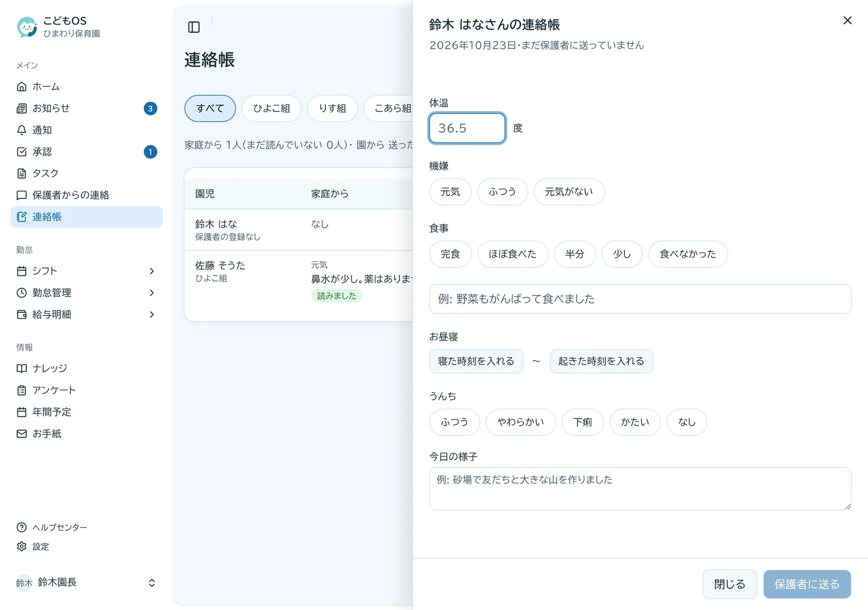868x610 pixels.
Task: Open the 鈴木園長 account switcher
Action: pyautogui.click(x=87, y=583)
